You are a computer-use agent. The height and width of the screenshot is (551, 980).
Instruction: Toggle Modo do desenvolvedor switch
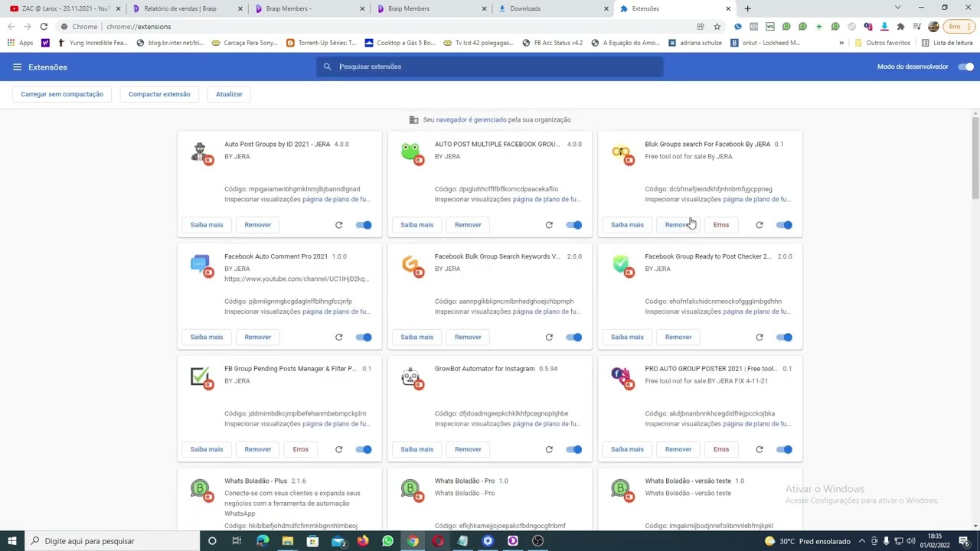(x=966, y=67)
